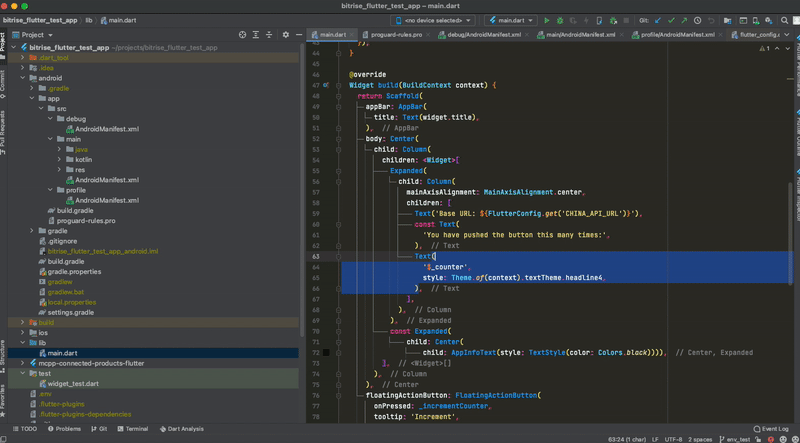Screen dimensions: 800x443
Task: Open the Terminal tool window
Action: click(133, 429)
